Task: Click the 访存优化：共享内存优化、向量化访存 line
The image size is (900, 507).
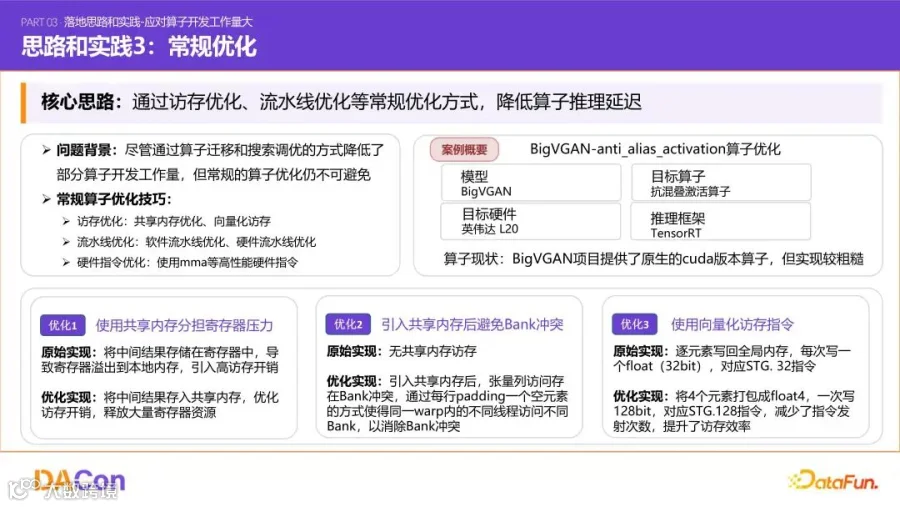Action: pyautogui.click(x=173, y=221)
